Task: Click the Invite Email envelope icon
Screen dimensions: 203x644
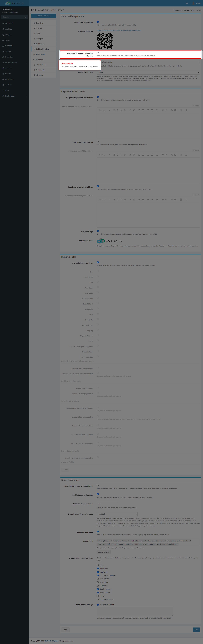Action: tap(35, 54)
